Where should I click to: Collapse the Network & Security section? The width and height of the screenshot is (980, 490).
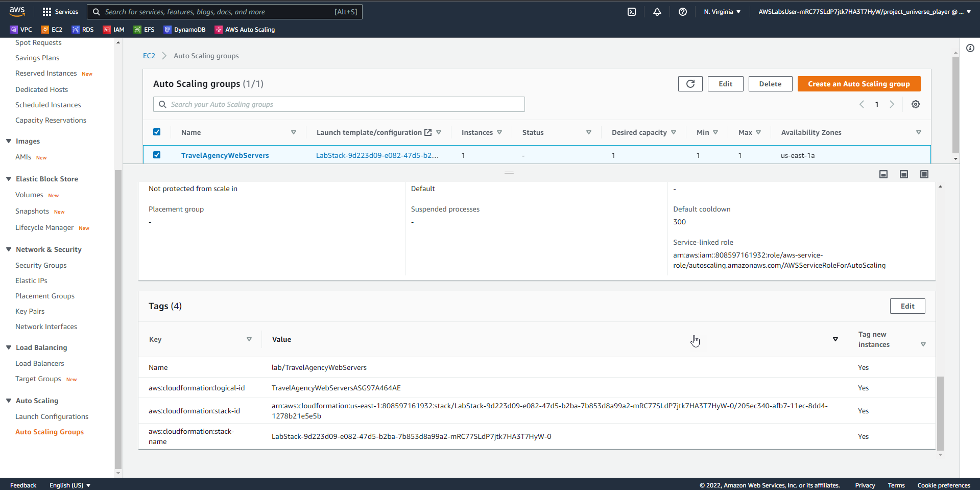[9, 249]
